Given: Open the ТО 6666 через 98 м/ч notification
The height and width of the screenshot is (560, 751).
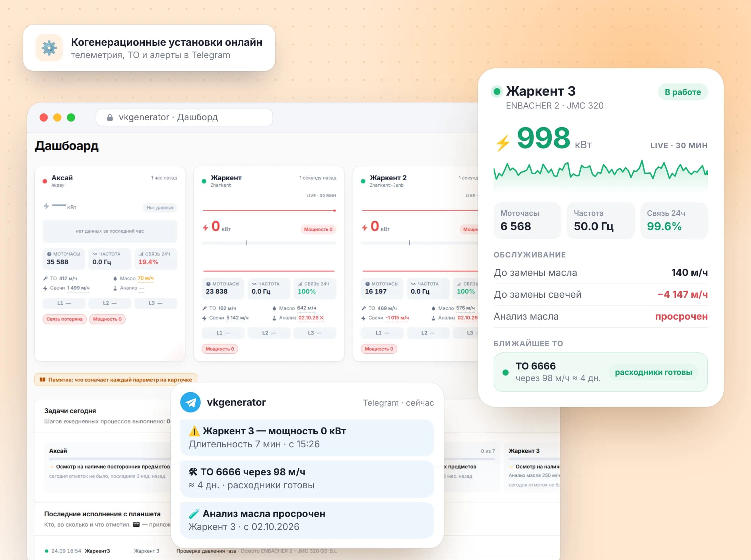Looking at the screenshot, I should coord(307,478).
